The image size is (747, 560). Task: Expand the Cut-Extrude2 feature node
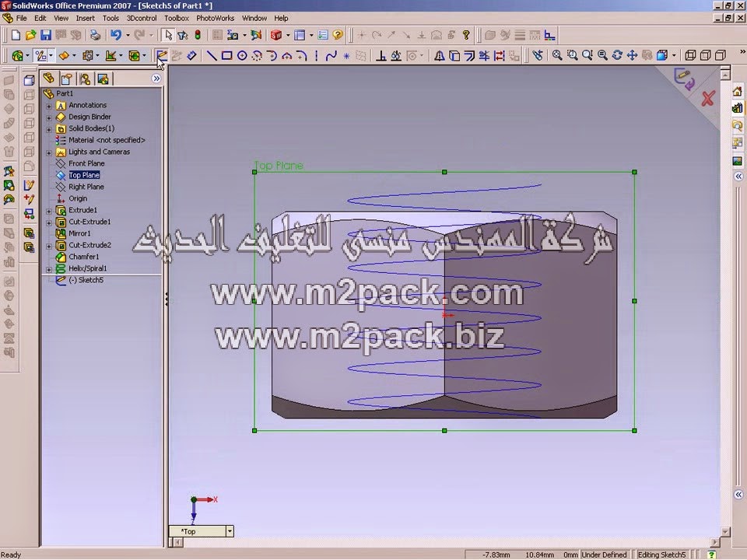(49, 246)
